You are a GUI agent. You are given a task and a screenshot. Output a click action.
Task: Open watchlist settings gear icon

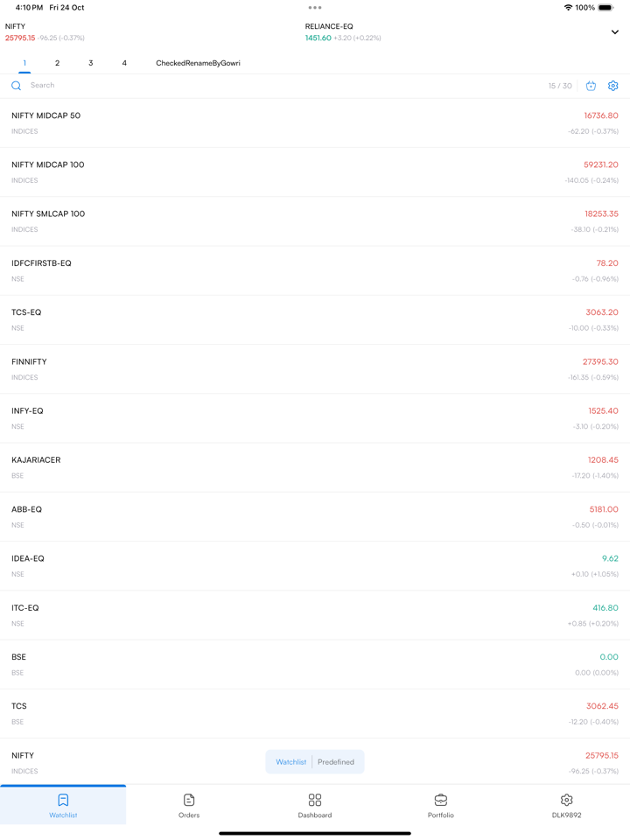(x=612, y=86)
